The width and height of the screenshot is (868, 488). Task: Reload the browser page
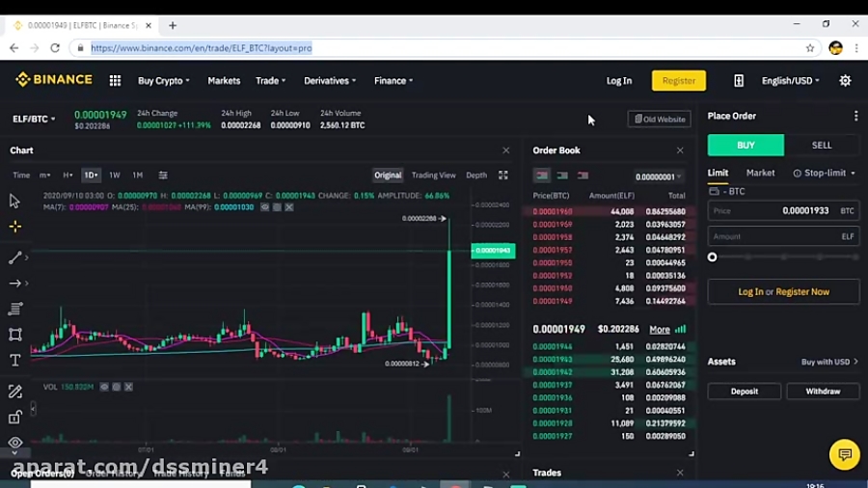tap(55, 48)
